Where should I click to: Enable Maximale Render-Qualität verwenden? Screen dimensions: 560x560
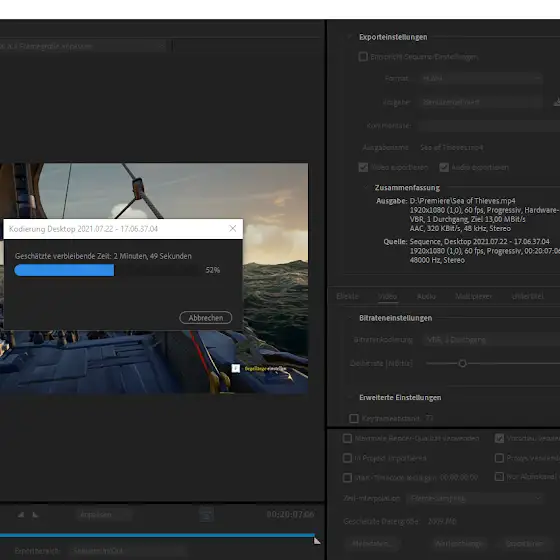[x=347, y=438]
